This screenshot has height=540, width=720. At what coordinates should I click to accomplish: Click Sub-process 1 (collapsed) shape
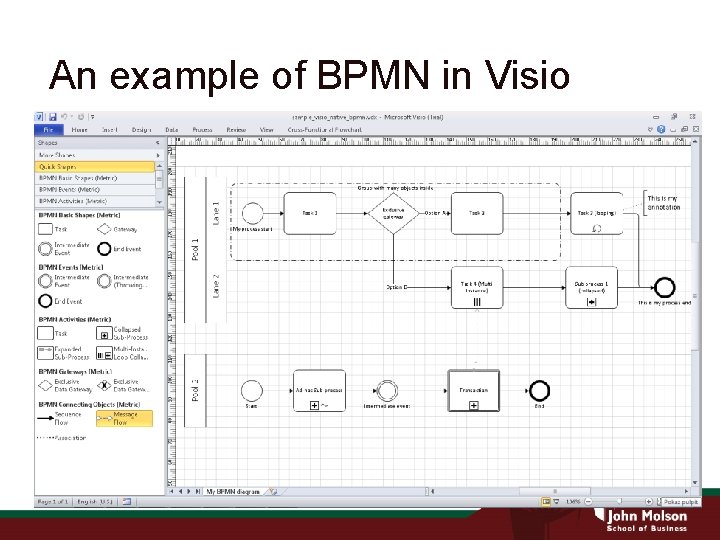point(591,287)
